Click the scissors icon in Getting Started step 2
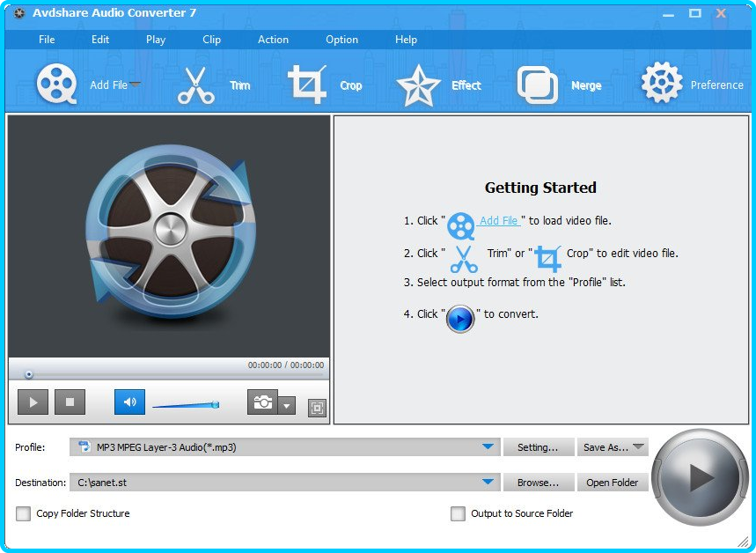 pos(464,259)
